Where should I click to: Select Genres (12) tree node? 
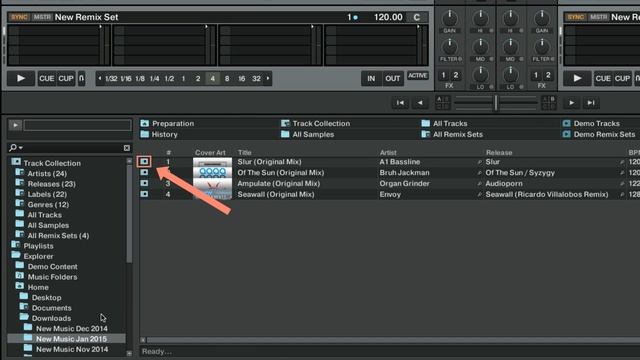(42, 204)
